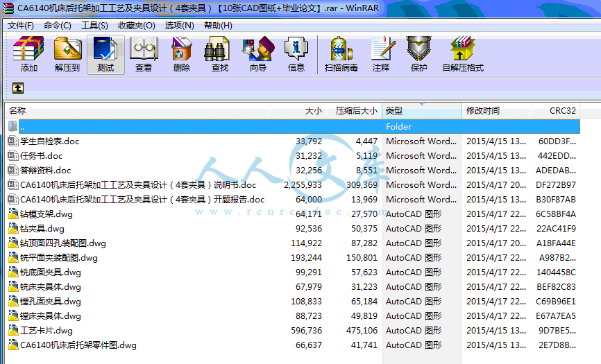
Task: Sort by the 名称 column header
Action: tap(138, 111)
